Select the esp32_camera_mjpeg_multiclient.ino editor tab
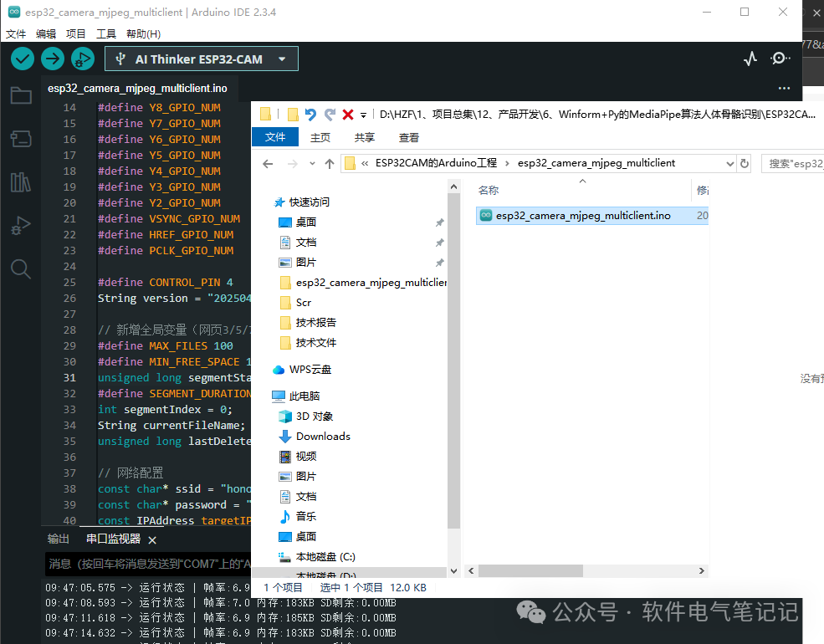824x644 pixels. 138,89
